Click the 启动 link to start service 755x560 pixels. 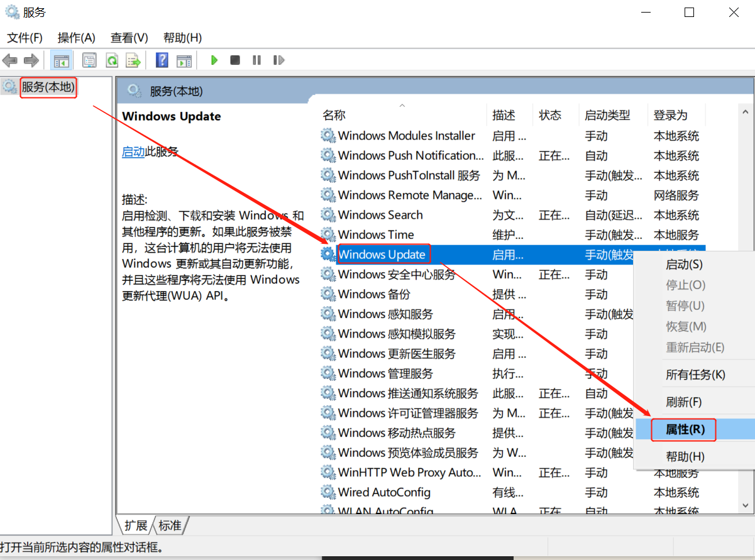133,151
